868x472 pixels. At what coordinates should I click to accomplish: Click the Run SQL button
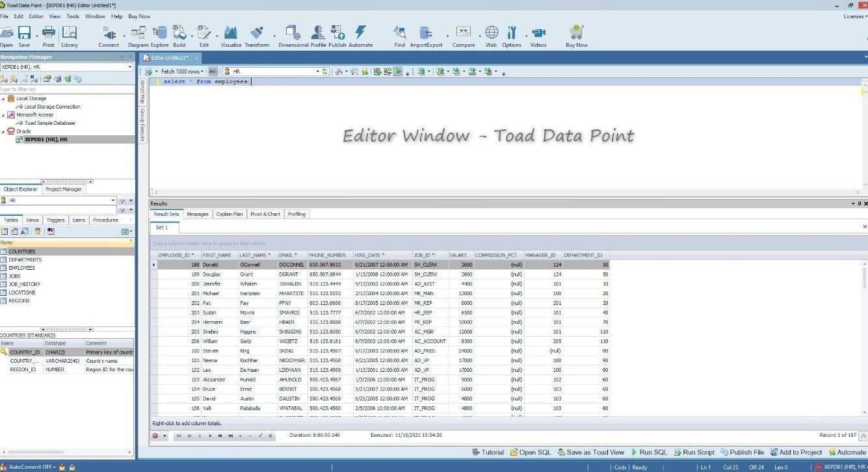click(649, 452)
